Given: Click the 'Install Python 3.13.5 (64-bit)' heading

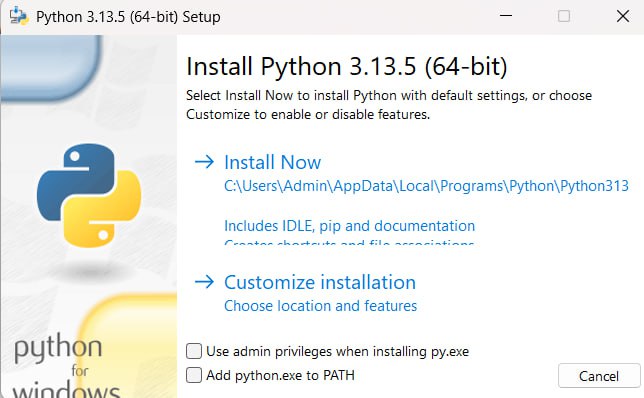Looking at the screenshot, I should point(347,67).
